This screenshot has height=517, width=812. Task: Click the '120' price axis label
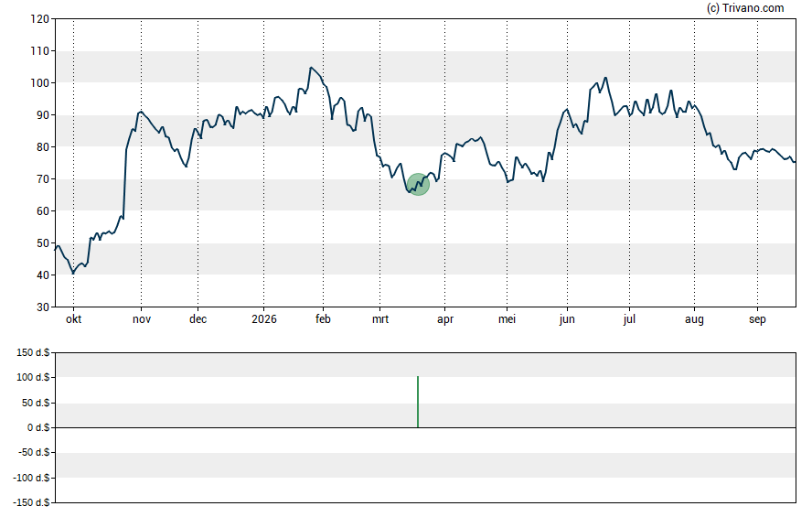[40, 19]
